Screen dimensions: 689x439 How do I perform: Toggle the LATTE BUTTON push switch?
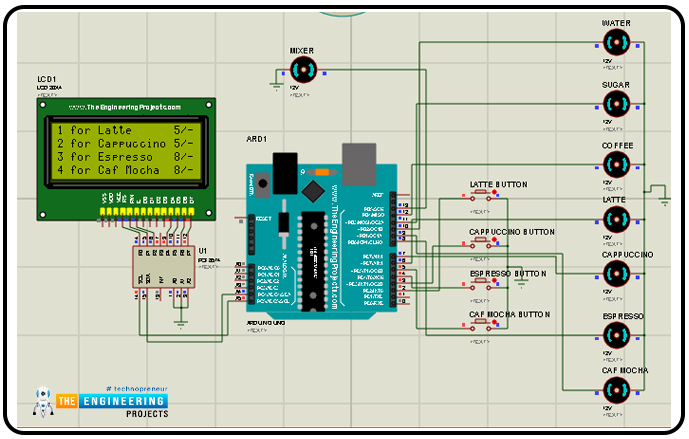coord(480,196)
